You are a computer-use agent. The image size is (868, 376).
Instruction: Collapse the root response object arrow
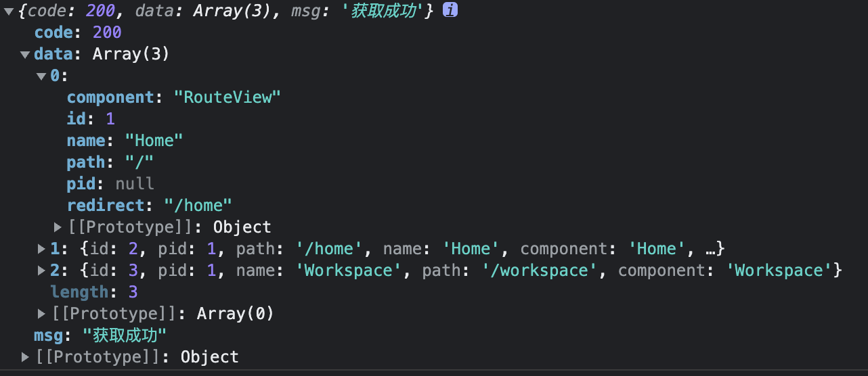[x=9, y=11]
